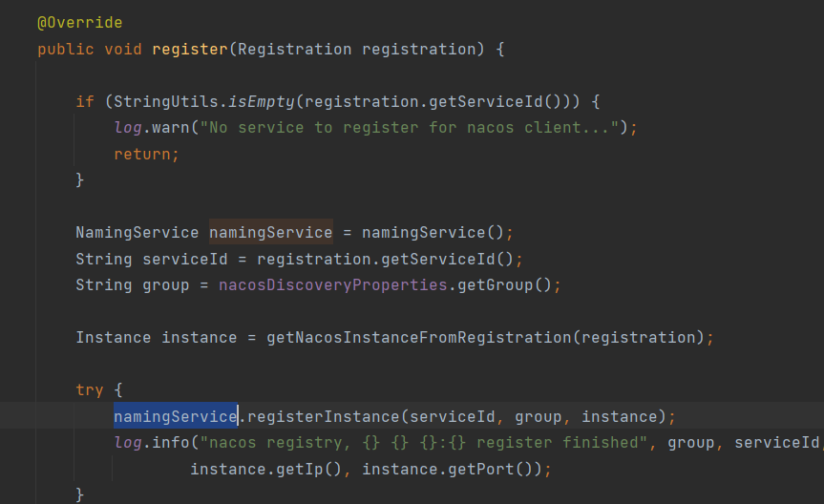Viewport: 824px width, 504px height.
Task: Click instance.getIp() call
Action: click(x=265, y=469)
